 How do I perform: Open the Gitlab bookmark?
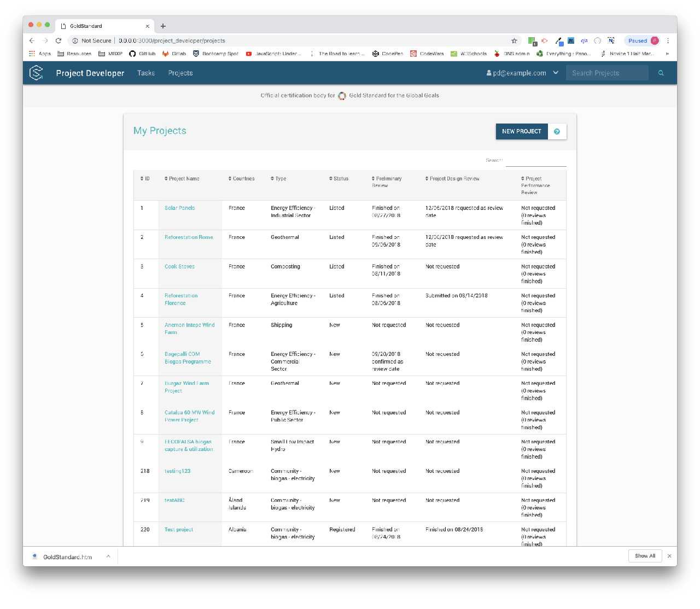(174, 54)
